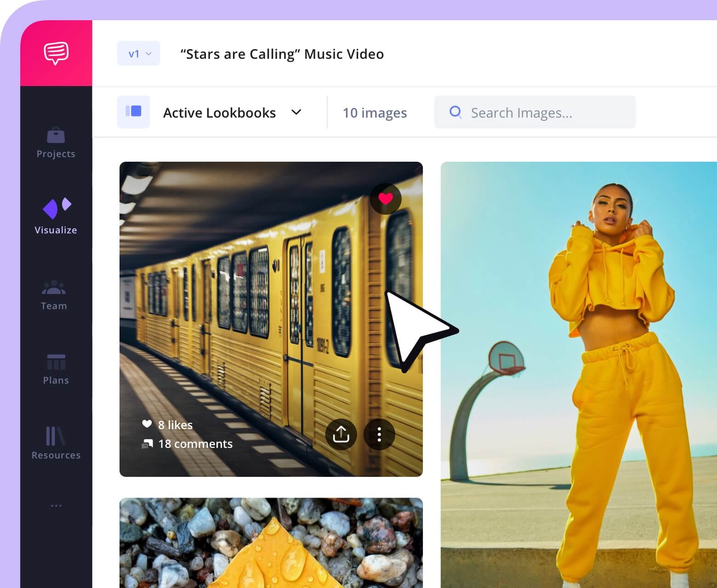
Task: Select the Projects sidebar icon
Action: [56, 136]
